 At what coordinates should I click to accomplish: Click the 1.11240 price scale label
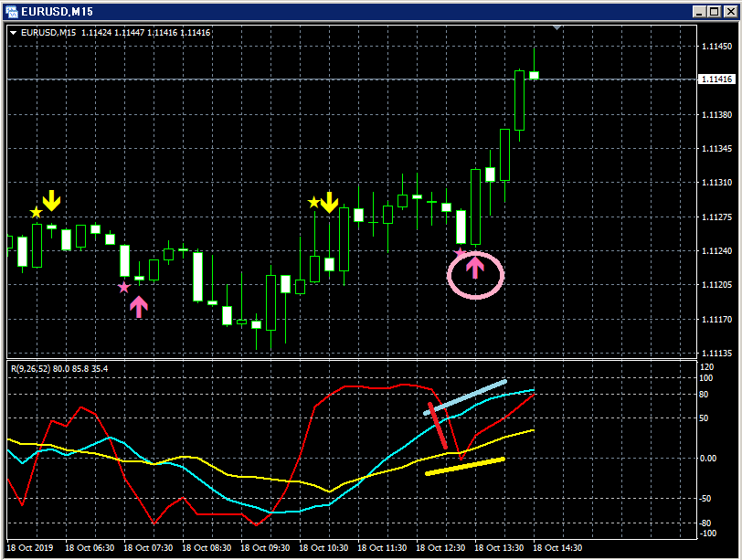717,250
